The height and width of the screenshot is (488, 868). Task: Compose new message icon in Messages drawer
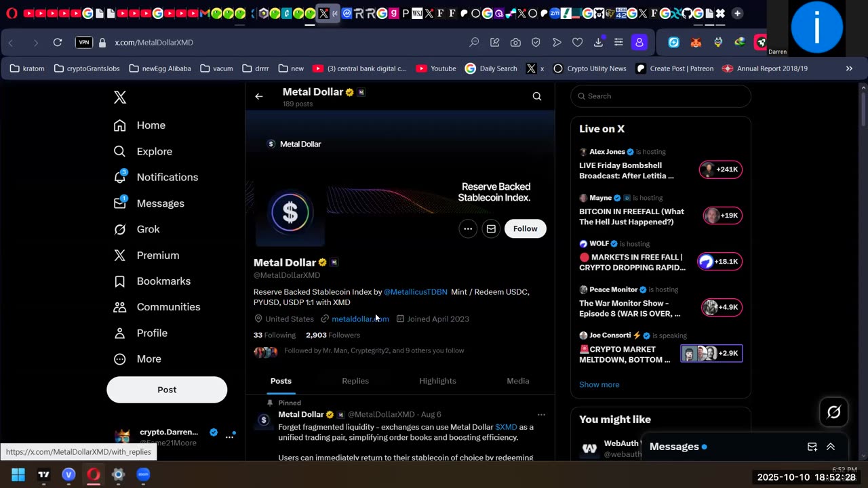click(x=812, y=447)
